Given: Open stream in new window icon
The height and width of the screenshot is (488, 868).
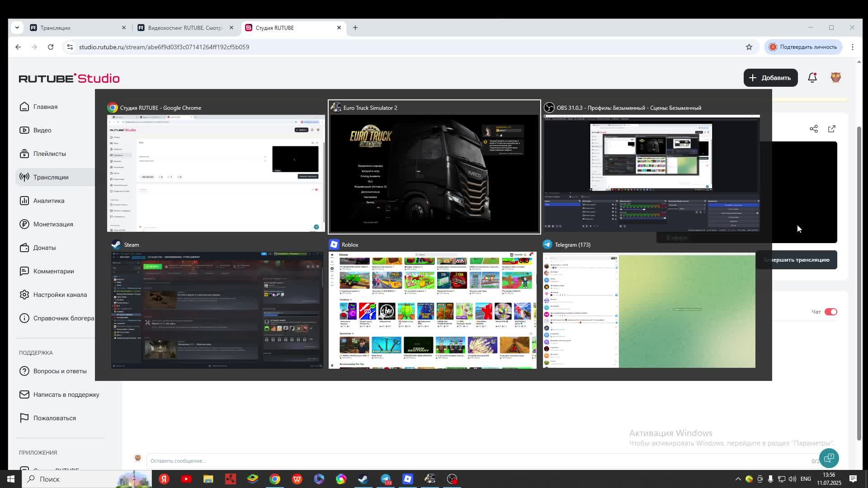Looking at the screenshot, I should pyautogui.click(x=832, y=129).
